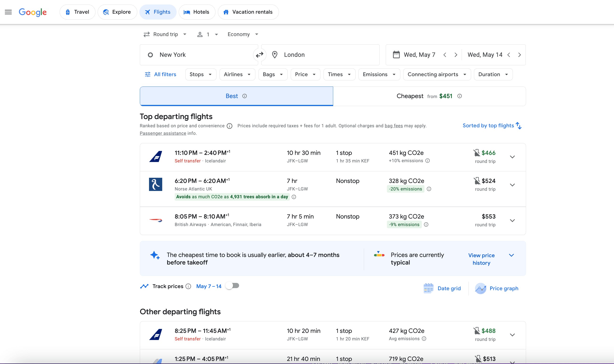
Task: Open the Times filter dropdown
Action: pyautogui.click(x=340, y=74)
